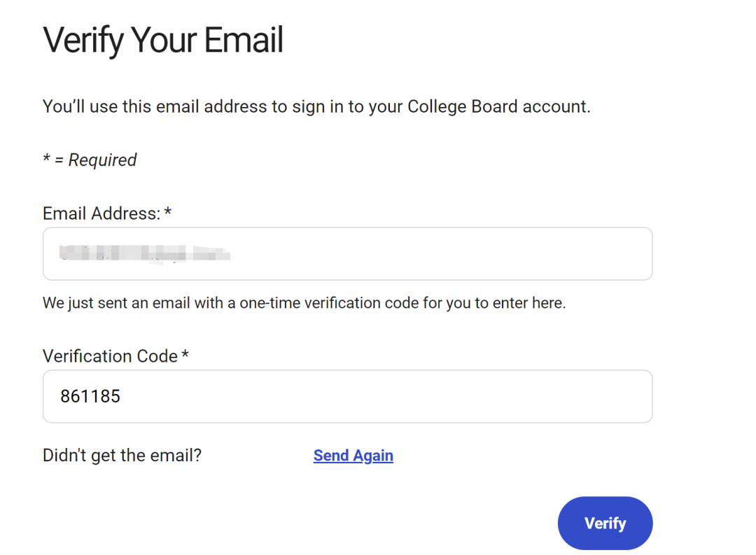
Task: Click the word 'Required' in italic note
Action: point(102,160)
